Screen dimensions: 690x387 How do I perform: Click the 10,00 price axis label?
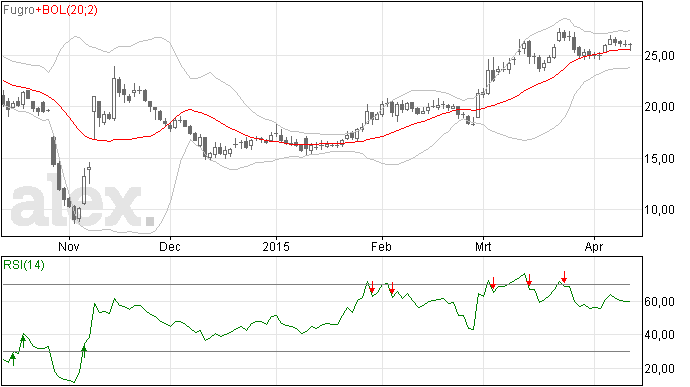659,210
